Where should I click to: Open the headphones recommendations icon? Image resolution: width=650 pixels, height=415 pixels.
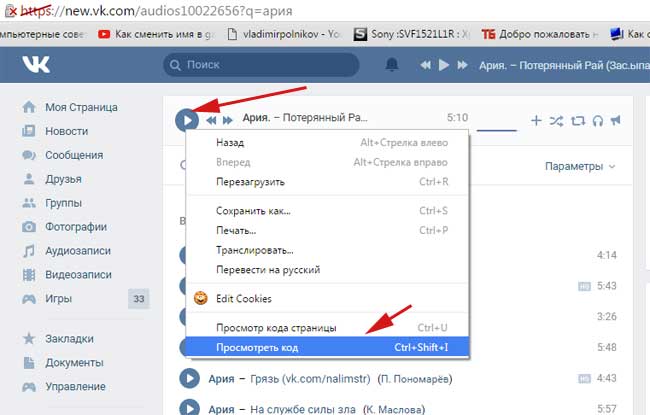click(597, 121)
